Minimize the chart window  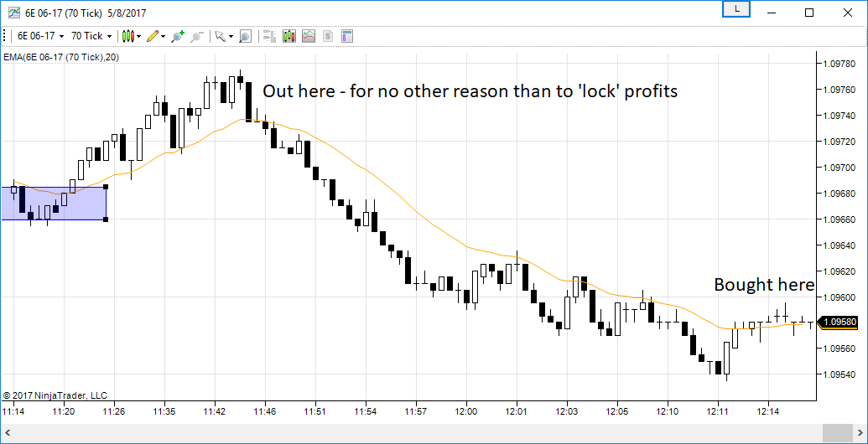771,13
